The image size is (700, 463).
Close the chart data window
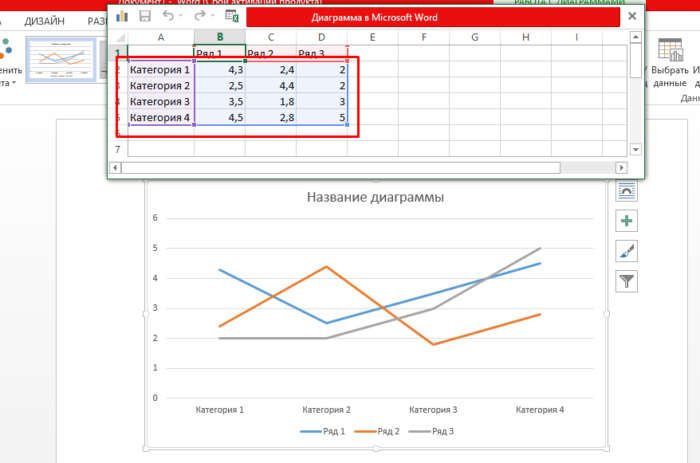click(632, 17)
